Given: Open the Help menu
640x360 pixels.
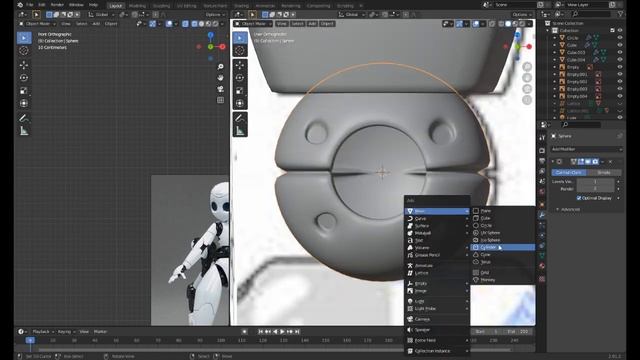Looking at the screenshot, I should tap(93, 5).
